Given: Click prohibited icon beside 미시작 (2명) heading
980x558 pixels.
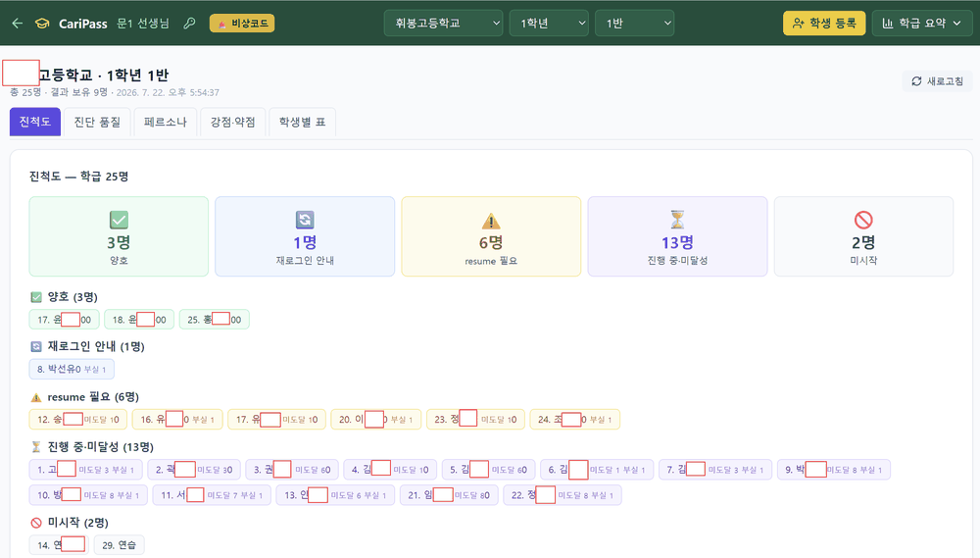Looking at the screenshot, I should pyautogui.click(x=36, y=523).
